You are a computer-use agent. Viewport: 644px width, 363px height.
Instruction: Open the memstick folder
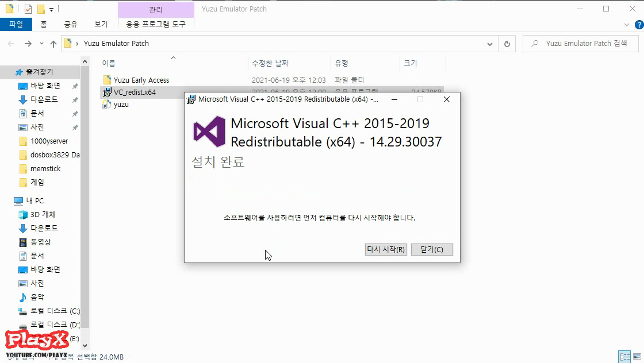[45, 169]
